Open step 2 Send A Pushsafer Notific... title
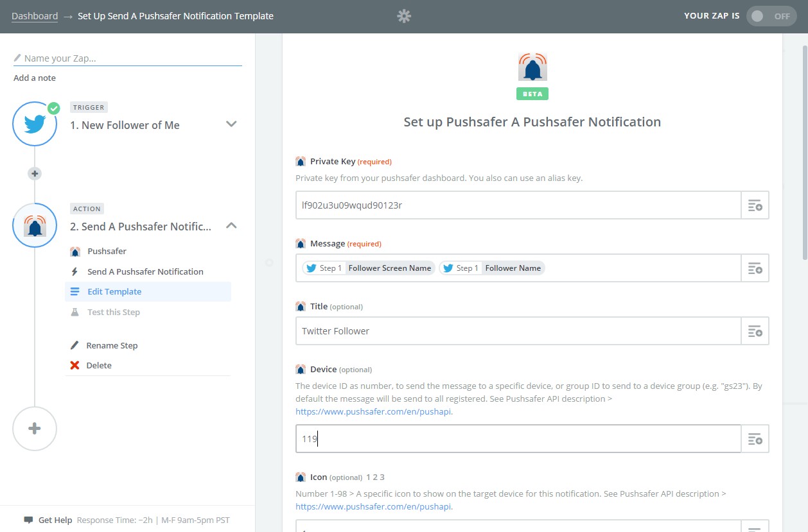Viewport: 808px width, 532px height. 141,227
